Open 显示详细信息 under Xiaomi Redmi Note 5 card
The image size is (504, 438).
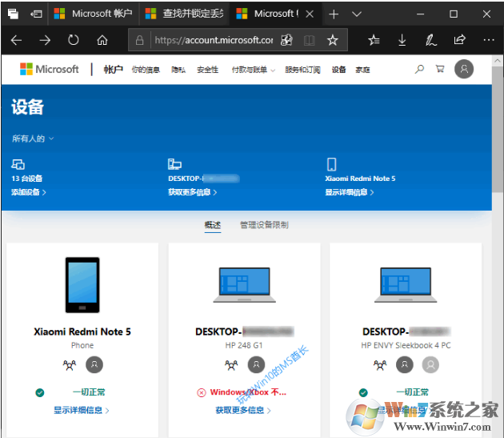coord(82,410)
